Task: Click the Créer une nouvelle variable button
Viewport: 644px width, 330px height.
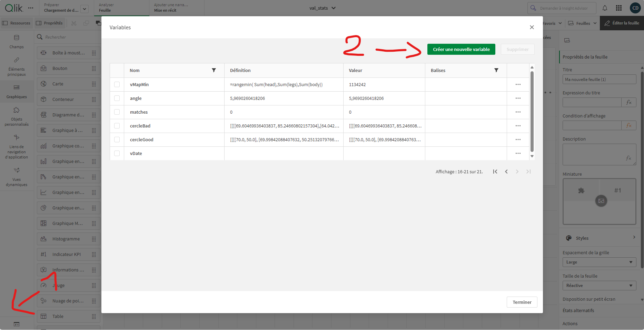Action: point(461,49)
